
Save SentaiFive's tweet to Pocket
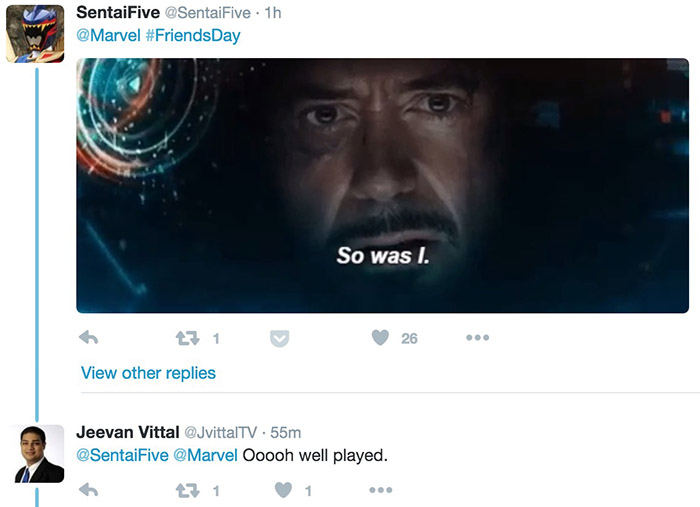pos(280,339)
